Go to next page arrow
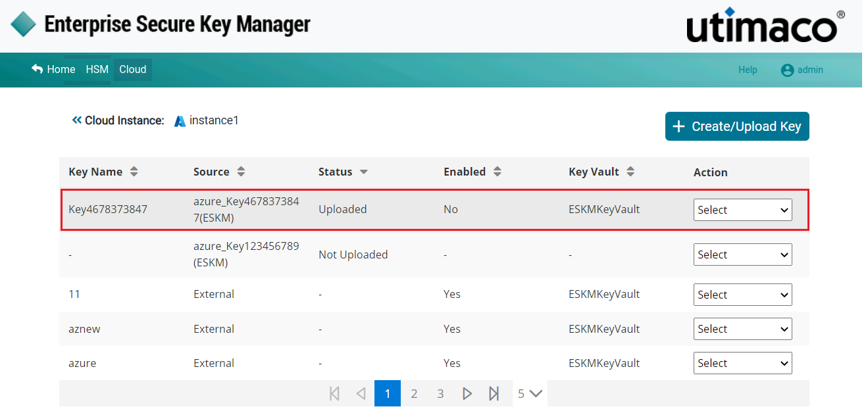This screenshot has width=868, height=415. tap(467, 394)
